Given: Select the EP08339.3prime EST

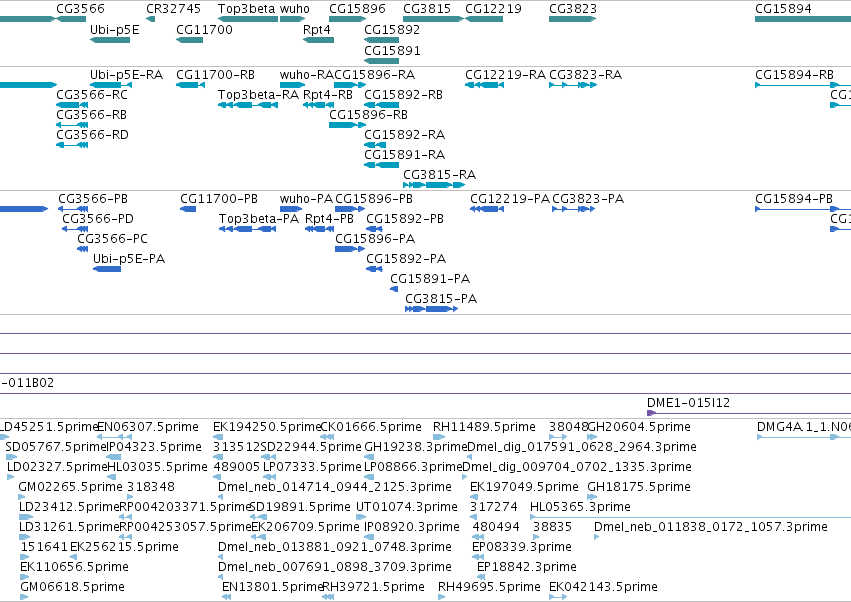Looking at the screenshot, I should 522,548.
